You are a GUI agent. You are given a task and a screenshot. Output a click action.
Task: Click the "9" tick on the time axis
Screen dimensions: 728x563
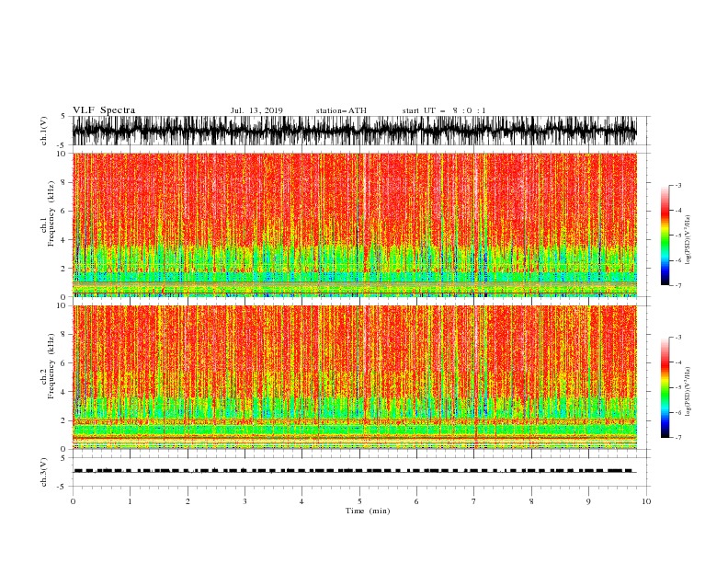(588, 501)
